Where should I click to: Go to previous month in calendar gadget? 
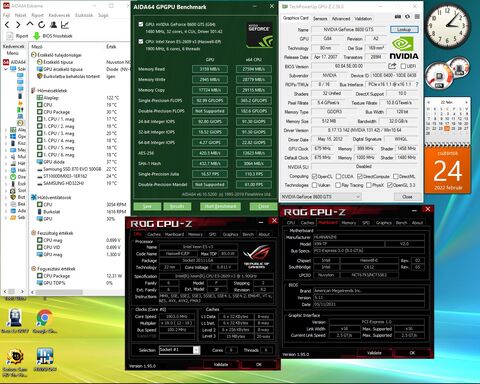coord(429,102)
